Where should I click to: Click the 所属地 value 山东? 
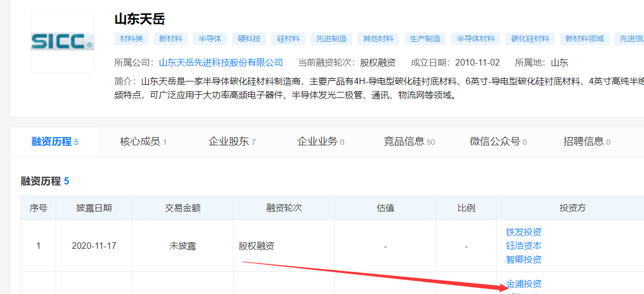[x=559, y=63]
